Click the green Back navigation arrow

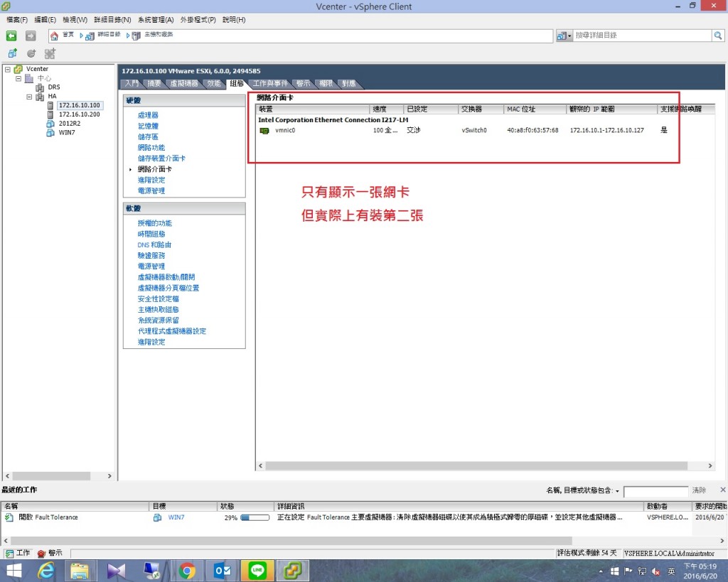click(x=11, y=36)
